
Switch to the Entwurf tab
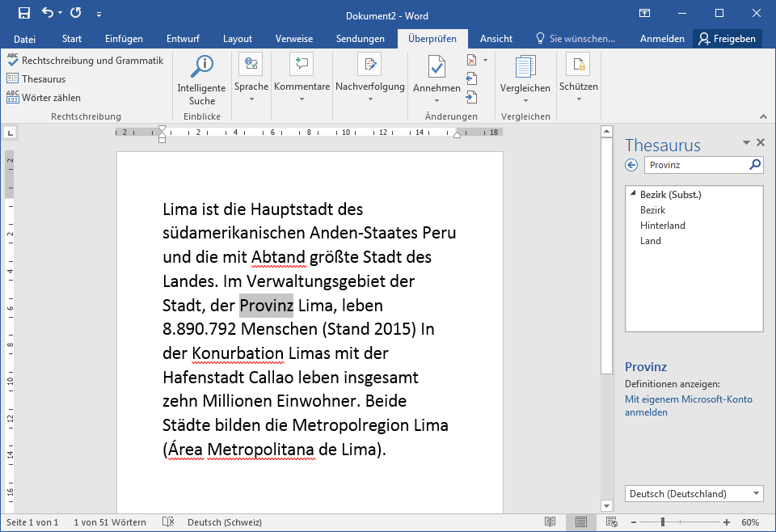click(x=183, y=39)
